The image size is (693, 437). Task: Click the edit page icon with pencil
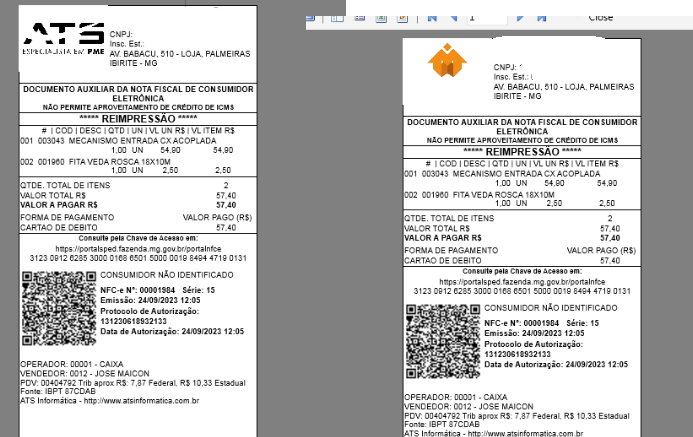point(402,18)
